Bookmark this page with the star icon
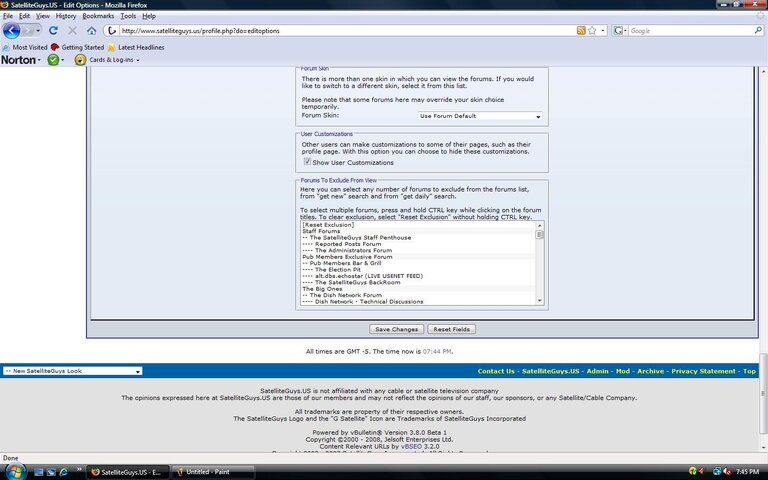Image resolution: width=768 pixels, height=480 pixels. point(592,30)
